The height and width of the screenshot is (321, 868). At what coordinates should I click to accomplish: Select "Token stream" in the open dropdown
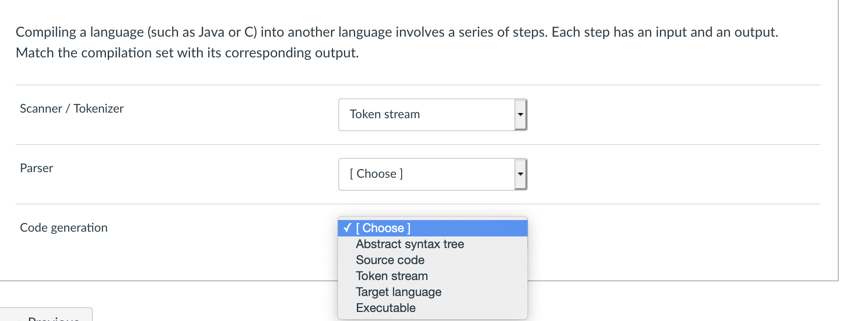392,276
